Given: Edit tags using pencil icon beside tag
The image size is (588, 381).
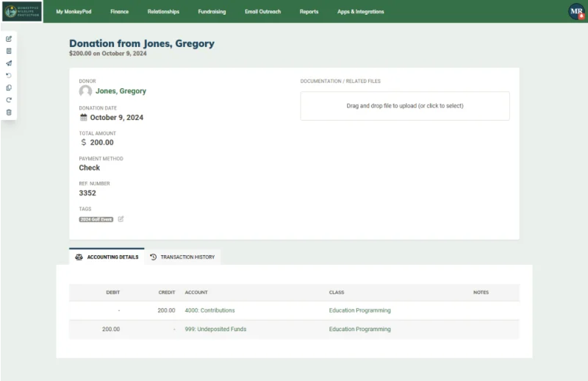Looking at the screenshot, I should coord(121,219).
